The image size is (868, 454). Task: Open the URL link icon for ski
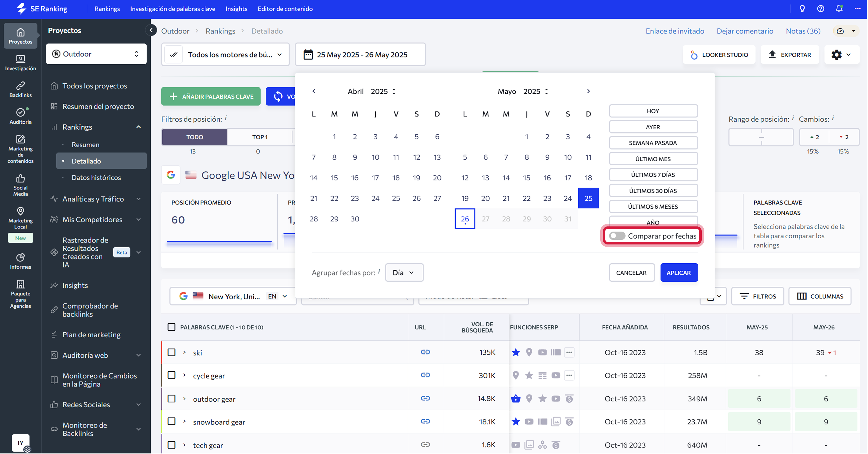pyautogui.click(x=425, y=352)
